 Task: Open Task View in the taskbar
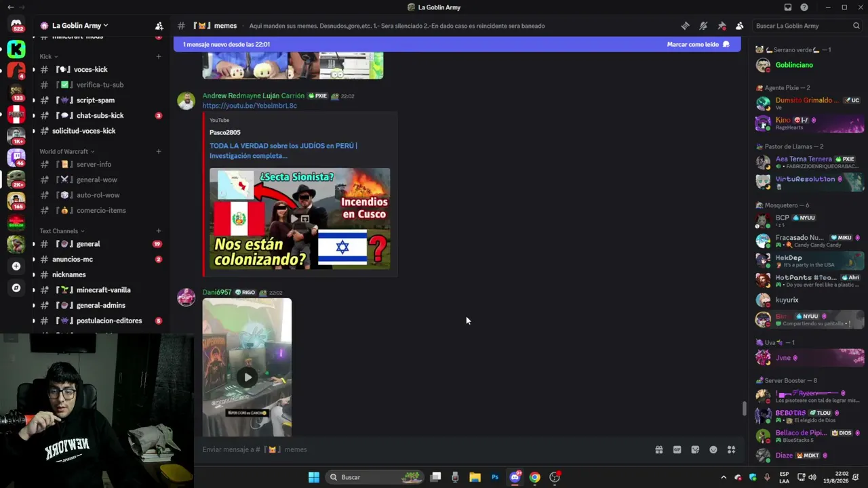[436, 477]
